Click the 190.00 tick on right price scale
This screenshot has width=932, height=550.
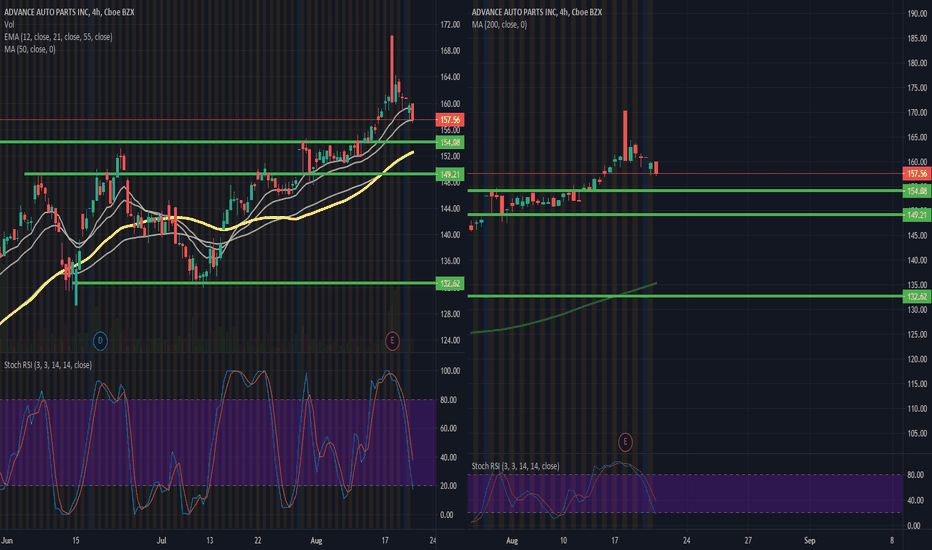[917, 13]
